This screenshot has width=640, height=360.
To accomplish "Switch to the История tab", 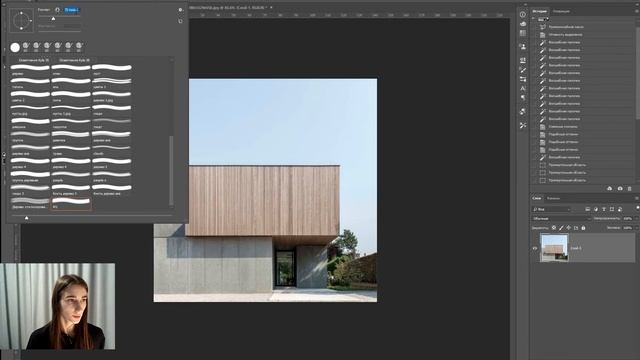I will pos(540,11).
